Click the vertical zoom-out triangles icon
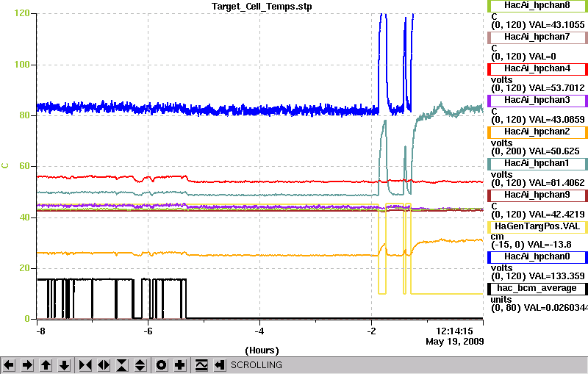 tap(140, 364)
